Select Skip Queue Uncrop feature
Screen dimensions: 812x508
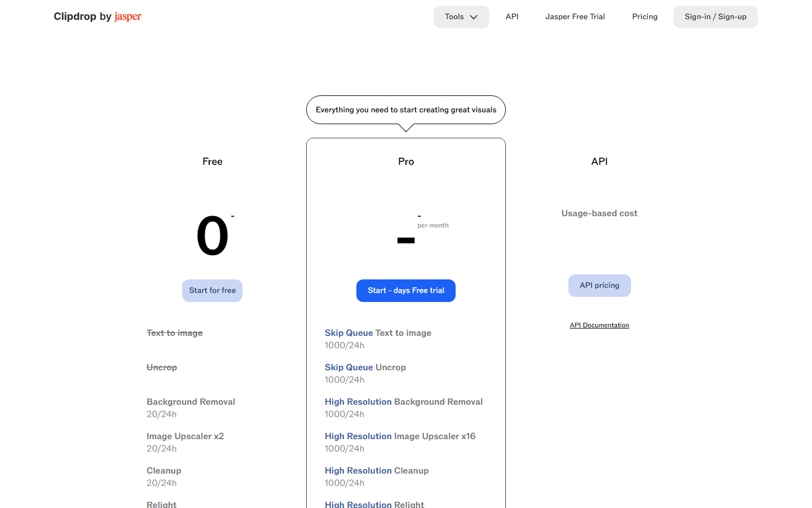365,367
